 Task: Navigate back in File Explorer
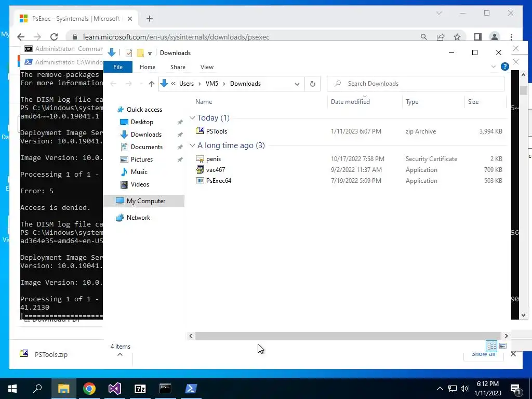pos(113,84)
